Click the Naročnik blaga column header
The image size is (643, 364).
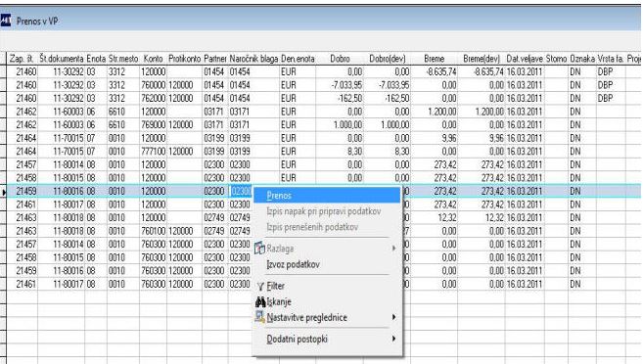pos(253,59)
